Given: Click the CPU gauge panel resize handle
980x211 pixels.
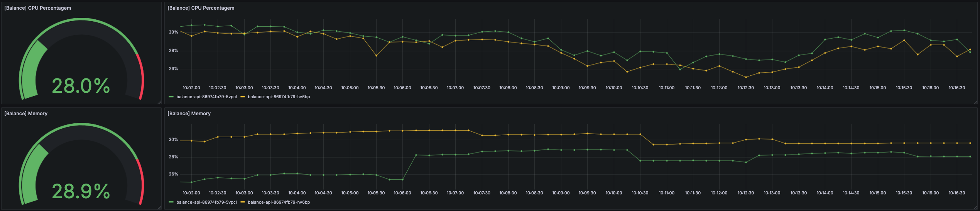Looking at the screenshot, I should (x=159, y=102).
